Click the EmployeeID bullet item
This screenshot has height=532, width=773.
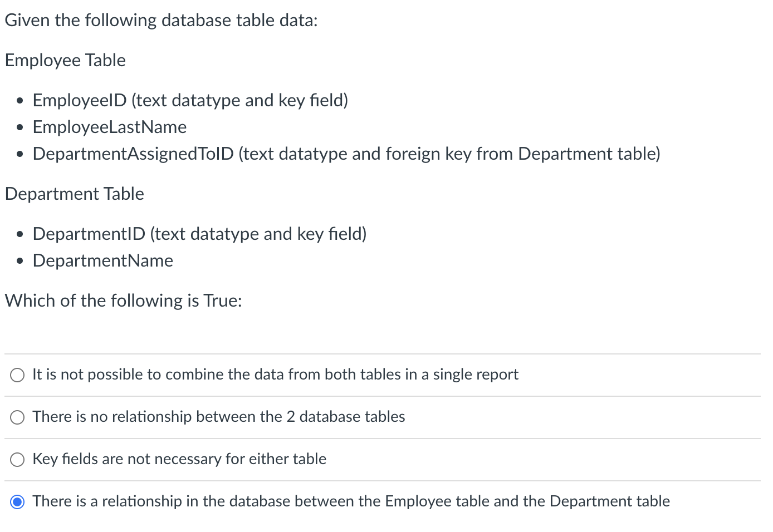tap(190, 101)
